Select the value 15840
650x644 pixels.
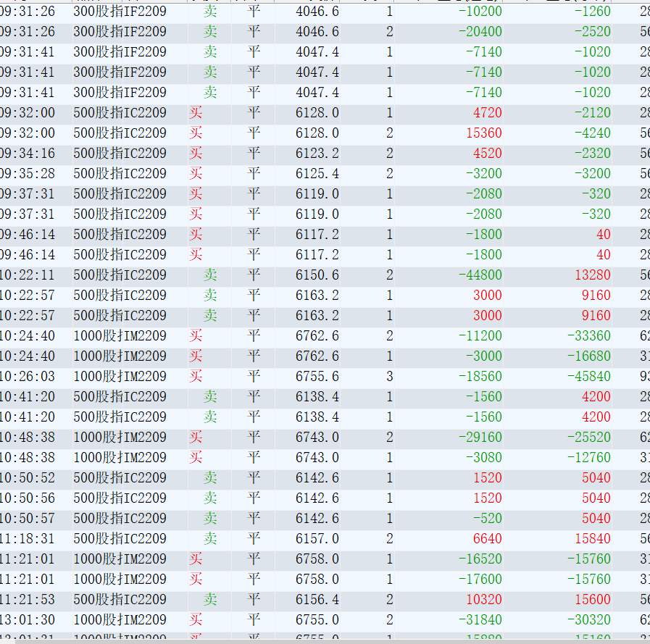592,539
